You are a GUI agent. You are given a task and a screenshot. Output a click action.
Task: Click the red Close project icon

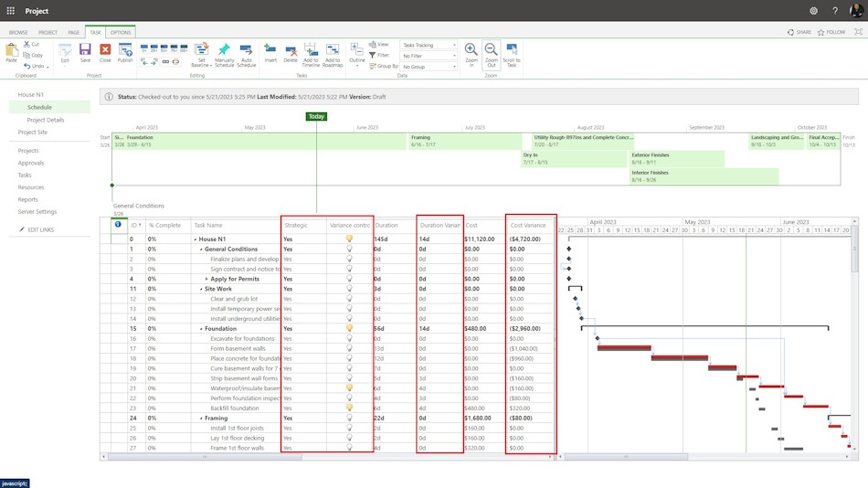click(x=105, y=50)
